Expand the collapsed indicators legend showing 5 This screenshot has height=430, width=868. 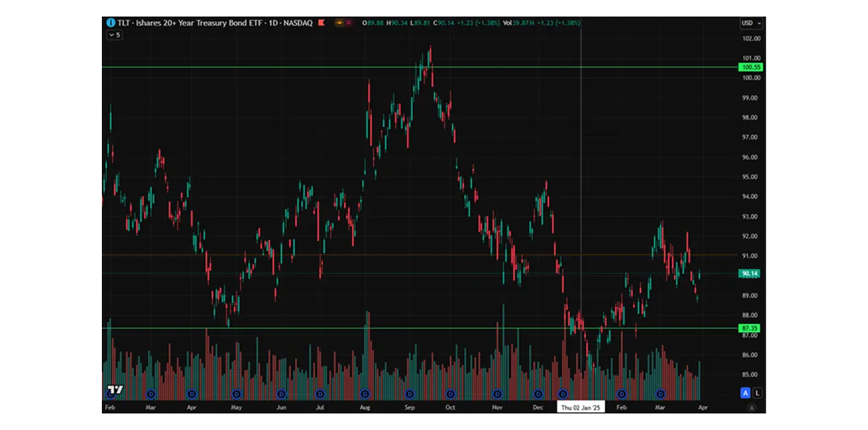pyautogui.click(x=114, y=35)
